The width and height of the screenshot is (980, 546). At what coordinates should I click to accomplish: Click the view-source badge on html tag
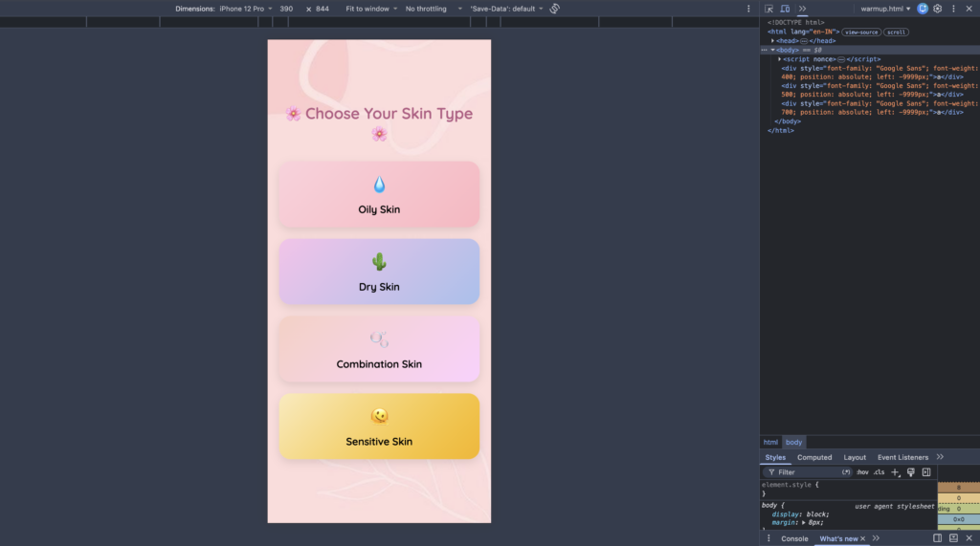coord(861,32)
